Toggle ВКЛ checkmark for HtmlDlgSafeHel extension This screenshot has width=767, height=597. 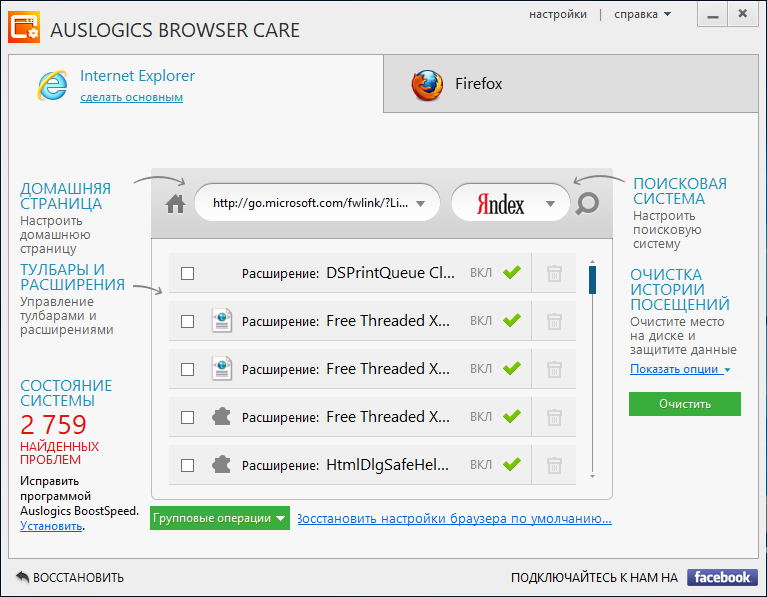pyautogui.click(x=512, y=464)
